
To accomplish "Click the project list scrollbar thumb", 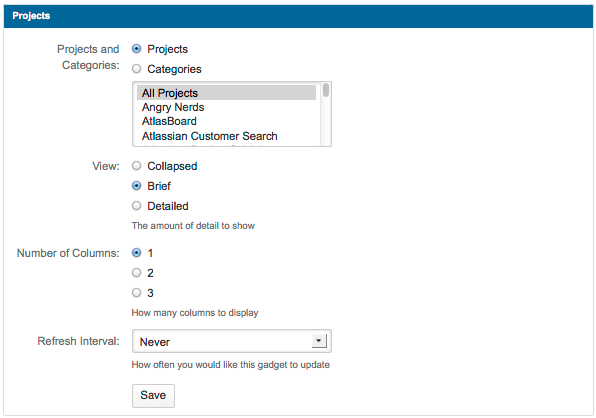I will click(326, 90).
